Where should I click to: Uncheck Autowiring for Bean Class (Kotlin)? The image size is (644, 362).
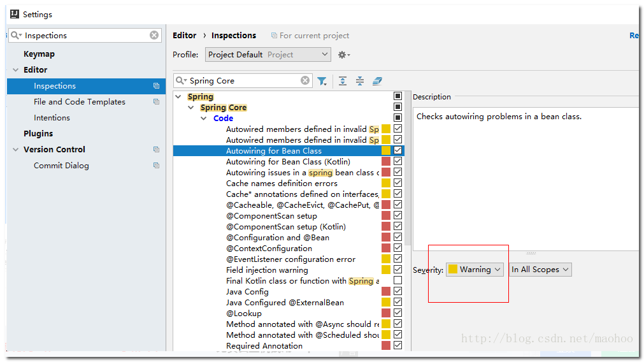click(x=397, y=161)
